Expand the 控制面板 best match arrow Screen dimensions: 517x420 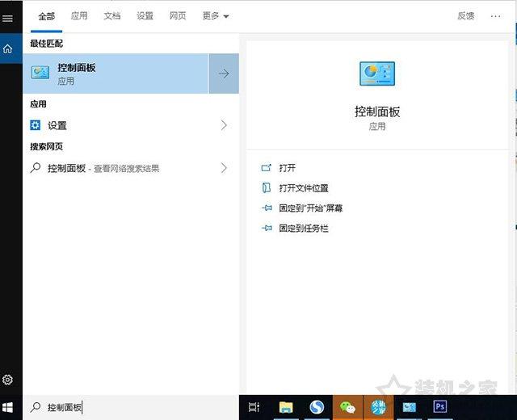[224, 73]
